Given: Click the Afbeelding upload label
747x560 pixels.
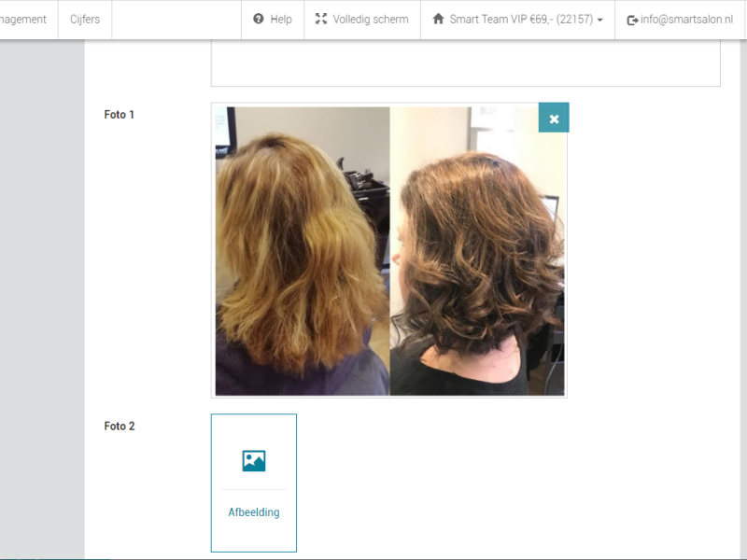Looking at the screenshot, I should click(x=254, y=512).
